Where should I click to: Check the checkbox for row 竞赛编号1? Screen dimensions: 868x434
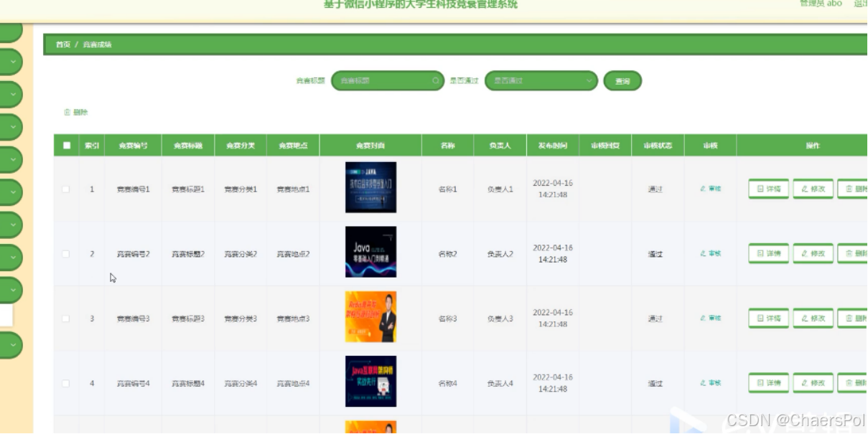(x=66, y=189)
